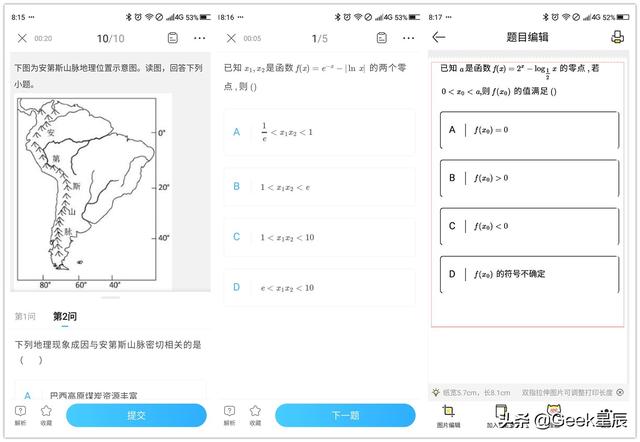This screenshot has height=442, width=640.
Task: Tap the question stem about e^-x − |ln x|
Action: point(315,77)
